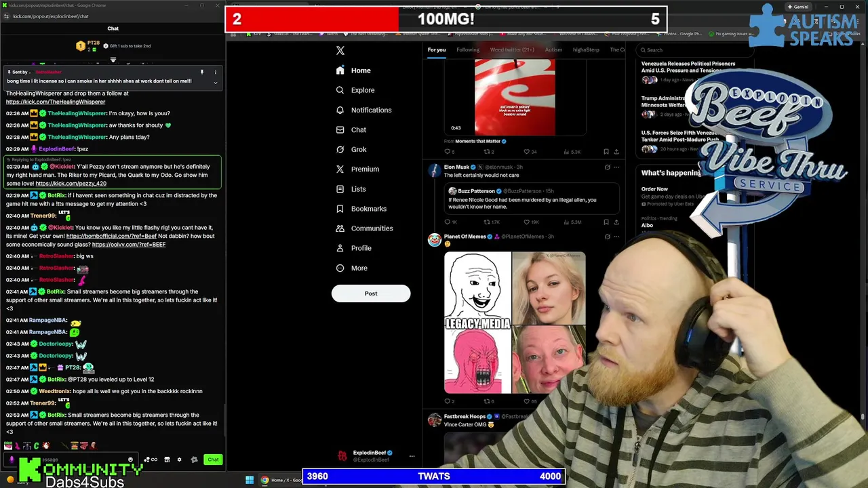
Task: Switch to the highaSterp tab
Action: click(x=586, y=49)
